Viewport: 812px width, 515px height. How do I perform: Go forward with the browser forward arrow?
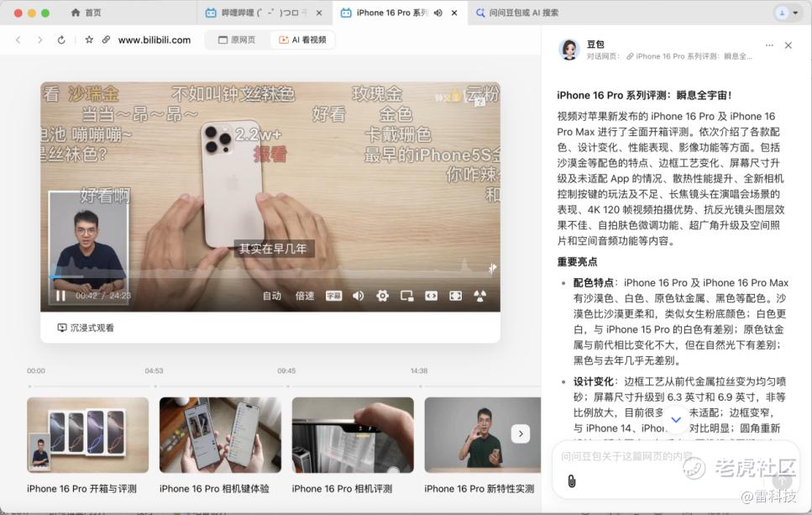click(39, 39)
